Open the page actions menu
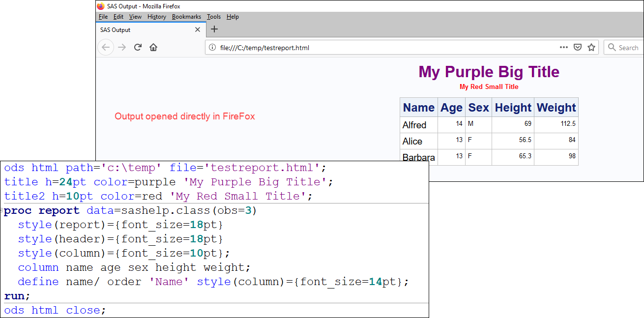The image size is (644, 318). (x=563, y=47)
